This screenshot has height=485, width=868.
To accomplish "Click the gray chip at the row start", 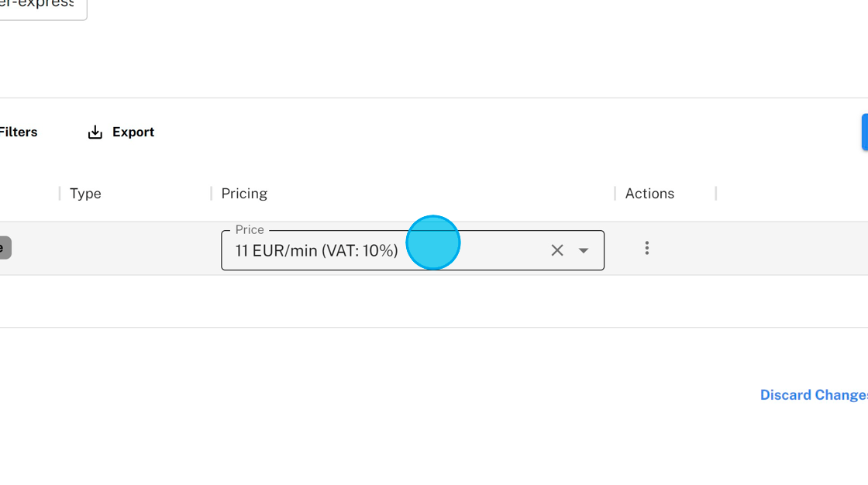I will pyautogui.click(x=5, y=248).
